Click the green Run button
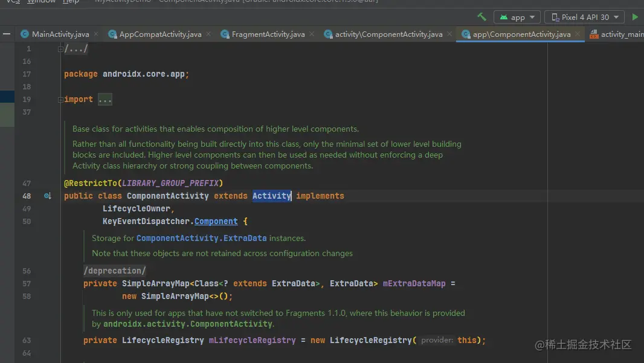 [x=635, y=17]
